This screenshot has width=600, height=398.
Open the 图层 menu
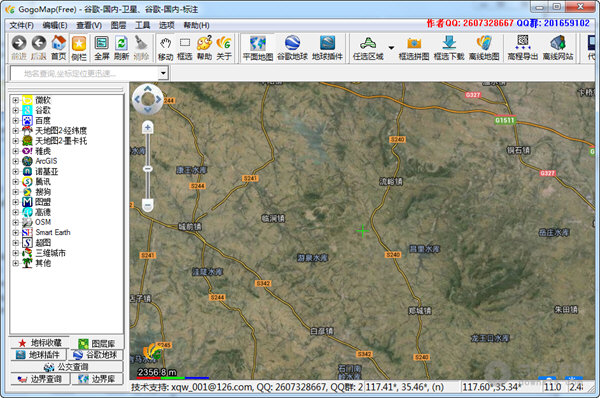[118, 25]
